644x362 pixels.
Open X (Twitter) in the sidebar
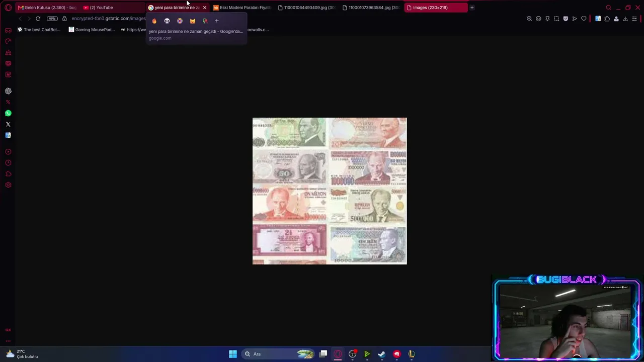[8, 124]
